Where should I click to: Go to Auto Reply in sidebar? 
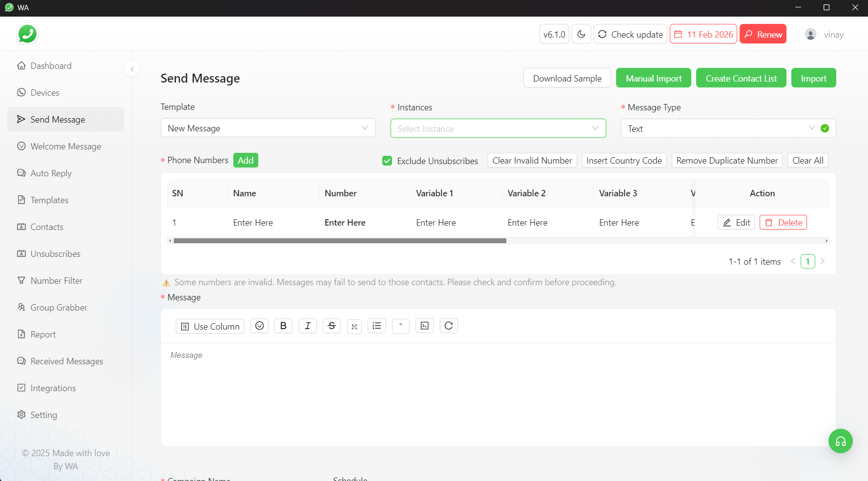coord(51,173)
